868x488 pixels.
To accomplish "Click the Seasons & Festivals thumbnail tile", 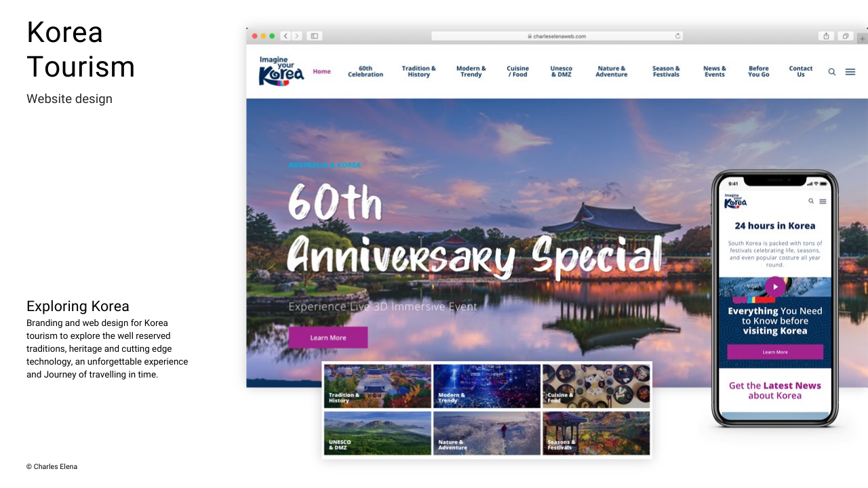I will [x=596, y=433].
